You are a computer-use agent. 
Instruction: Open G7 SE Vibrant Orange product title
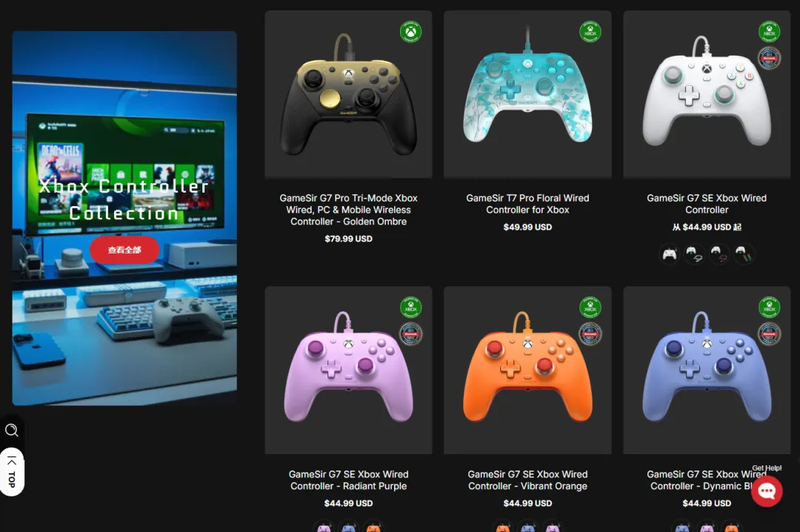[x=527, y=480]
